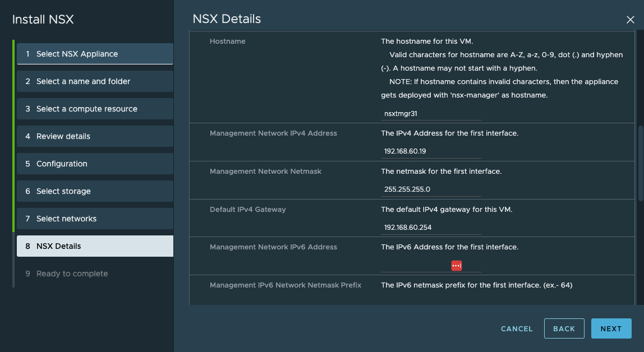The image size is (644, 352).
Task: Jump to step 3 Select a compute resource
Action: point(95,109)
